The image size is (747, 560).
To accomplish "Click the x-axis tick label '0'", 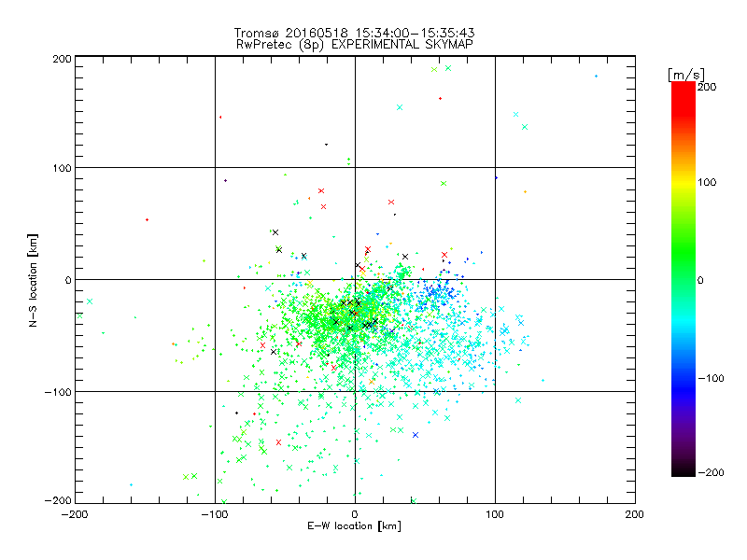I will coord(355,514).
